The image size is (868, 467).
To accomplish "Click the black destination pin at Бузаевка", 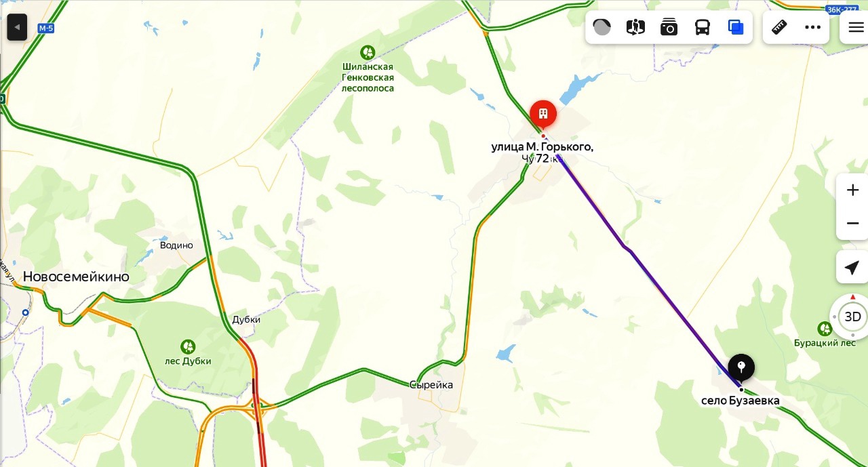I will [x=741, y=369].
